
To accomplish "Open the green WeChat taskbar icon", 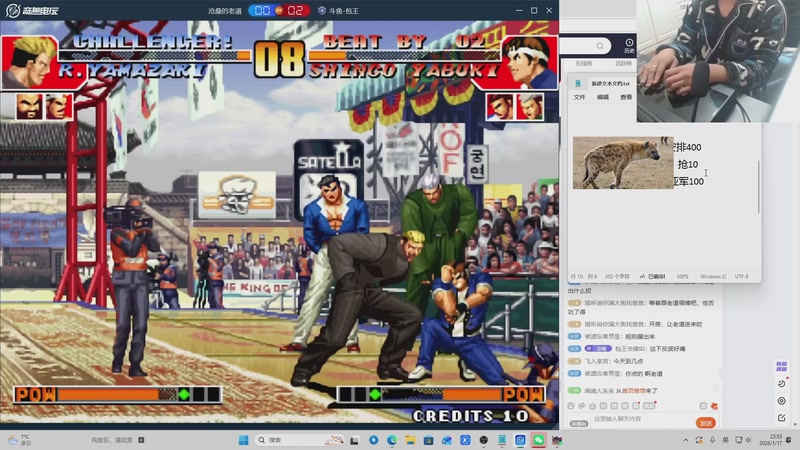I will [539, 440].
